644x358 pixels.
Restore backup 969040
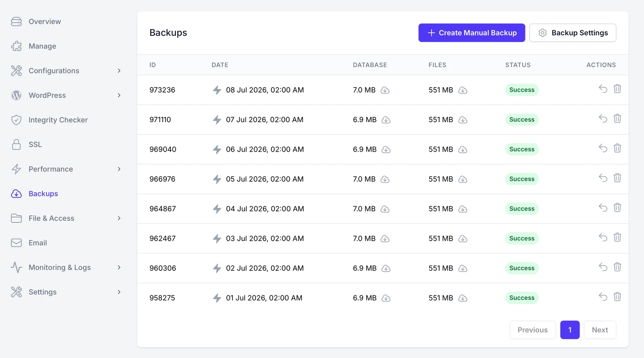pos(603,148)
